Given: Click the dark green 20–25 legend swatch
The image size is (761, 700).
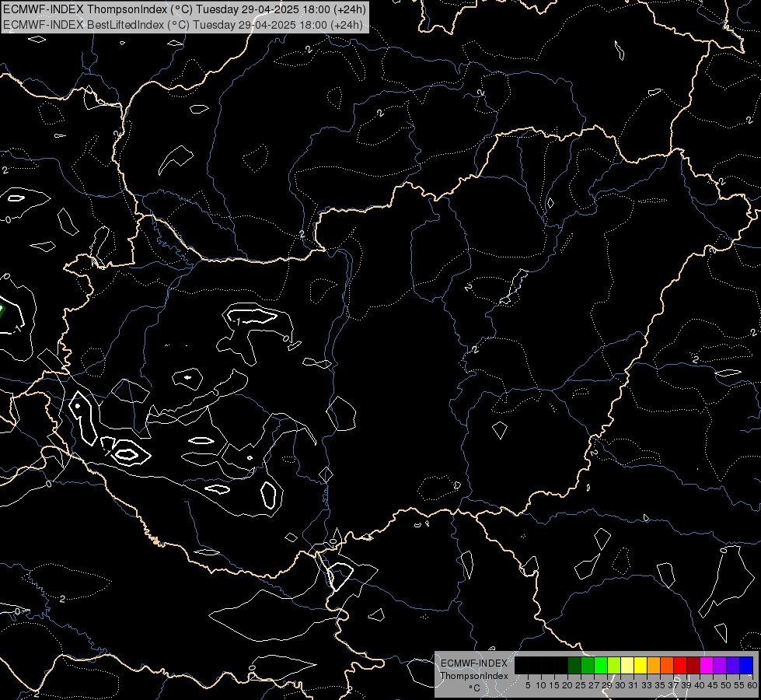Looking at the screenshot, I should [x=574, y=665].
